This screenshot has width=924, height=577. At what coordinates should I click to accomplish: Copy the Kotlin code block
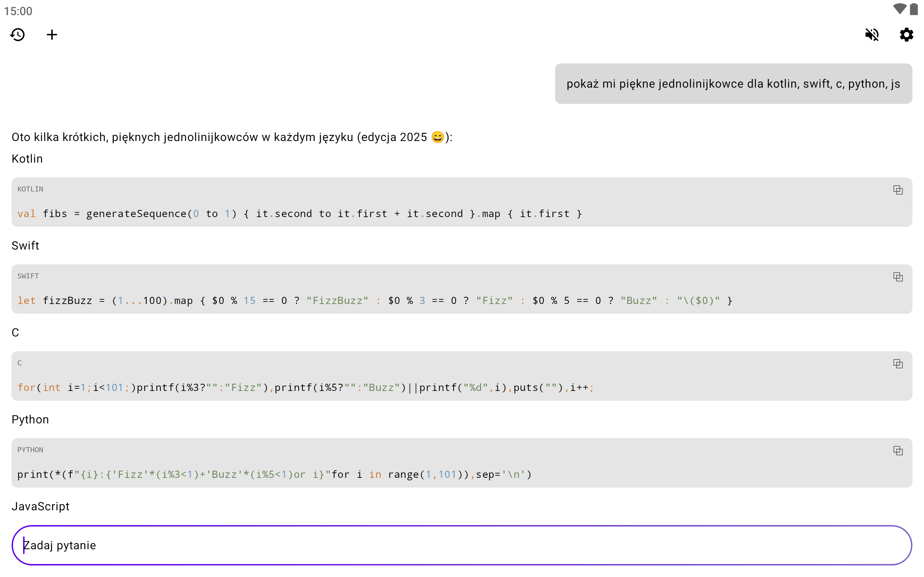[898, 190]
